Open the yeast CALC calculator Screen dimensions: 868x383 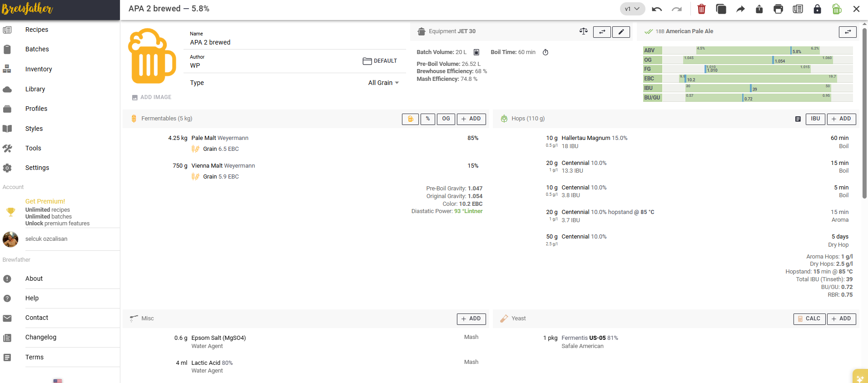click(809, 319)
